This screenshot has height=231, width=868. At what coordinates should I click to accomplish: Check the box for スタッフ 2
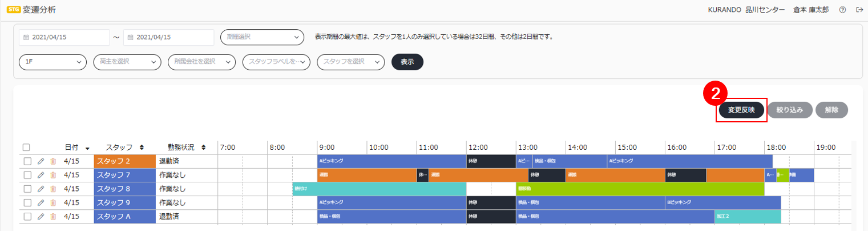tap(27, 161)
